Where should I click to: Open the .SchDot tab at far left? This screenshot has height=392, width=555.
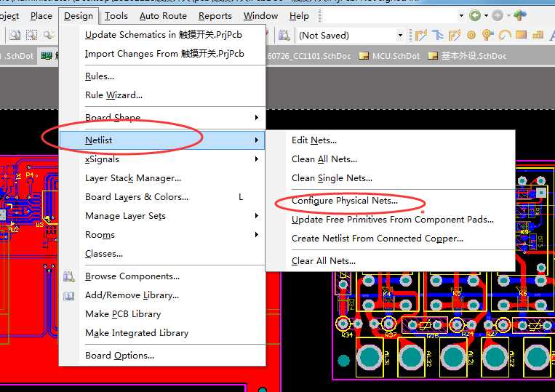(17, 56)
